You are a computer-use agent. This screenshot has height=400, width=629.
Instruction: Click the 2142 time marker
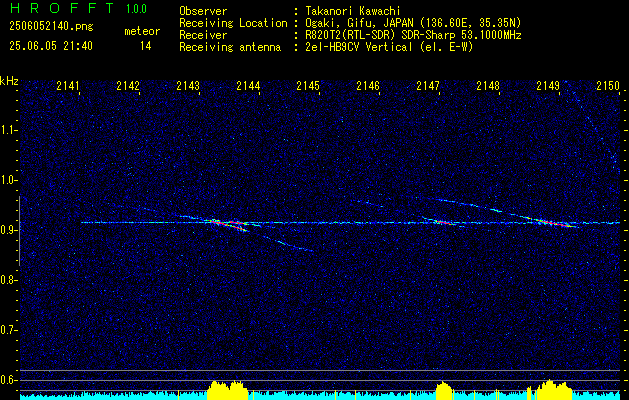pyautogui.click(x=128, y=85)
